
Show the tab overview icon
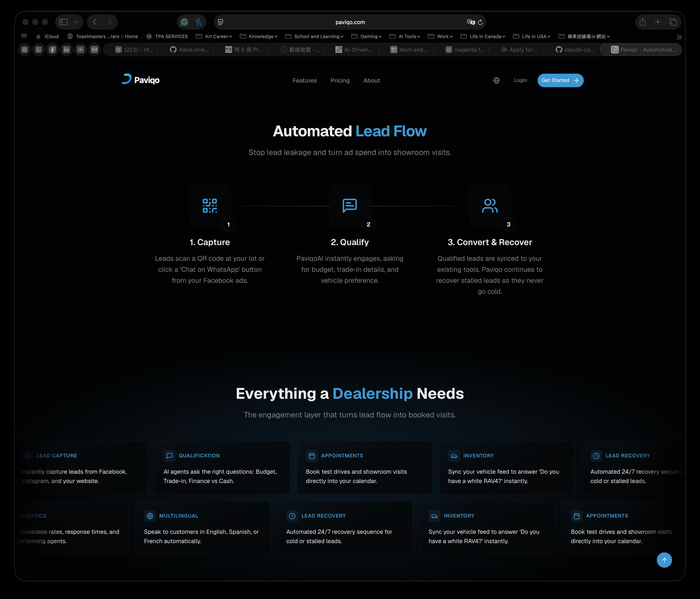[x=673, y=22]
